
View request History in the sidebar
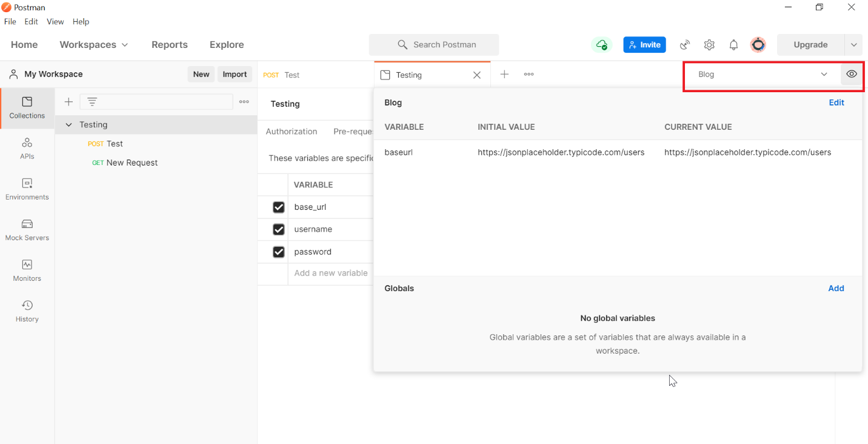(27, 311)
